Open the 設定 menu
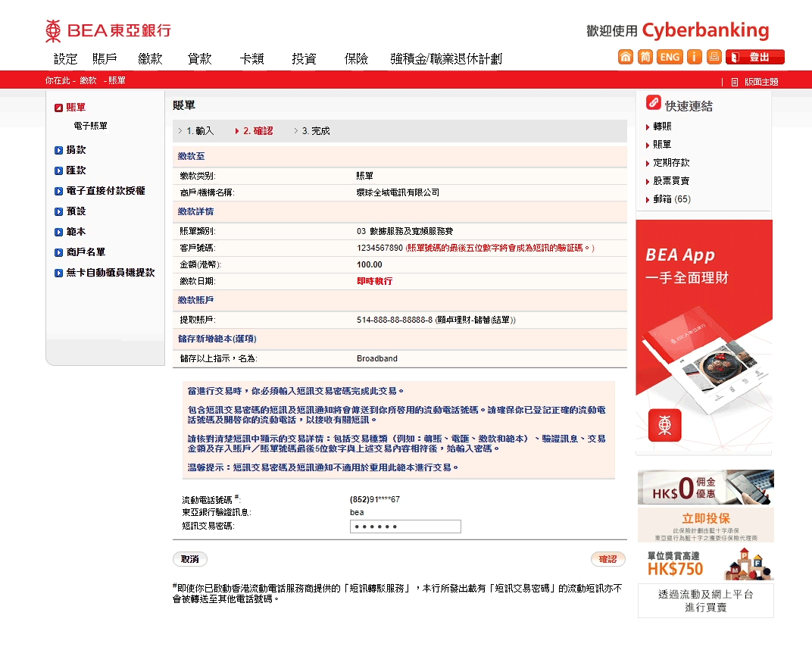The width and height of the screenshot is (812, 650). tap(66, 59)
